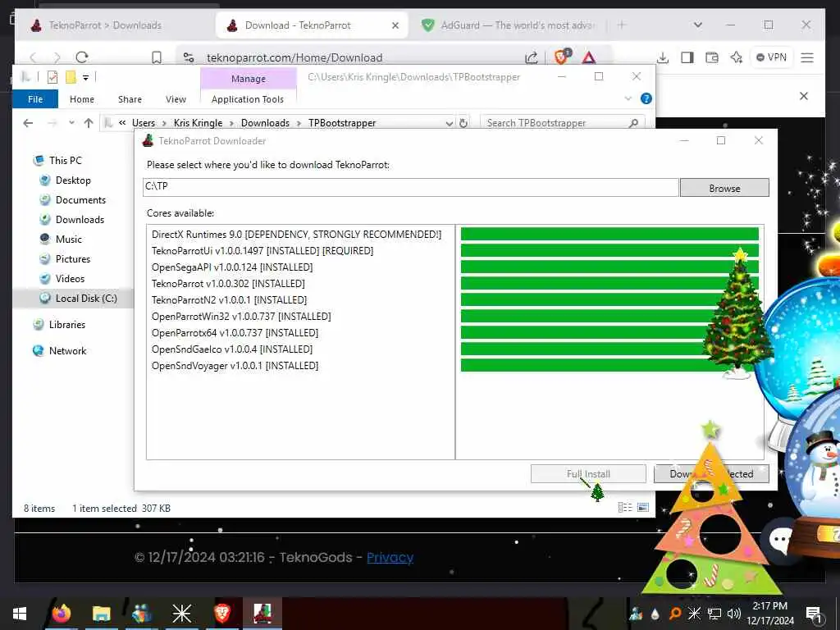Select OpenSegaAPI v1.0.0.124 entry
This screenshot has height=630, width=840.
tap(232, 267)
